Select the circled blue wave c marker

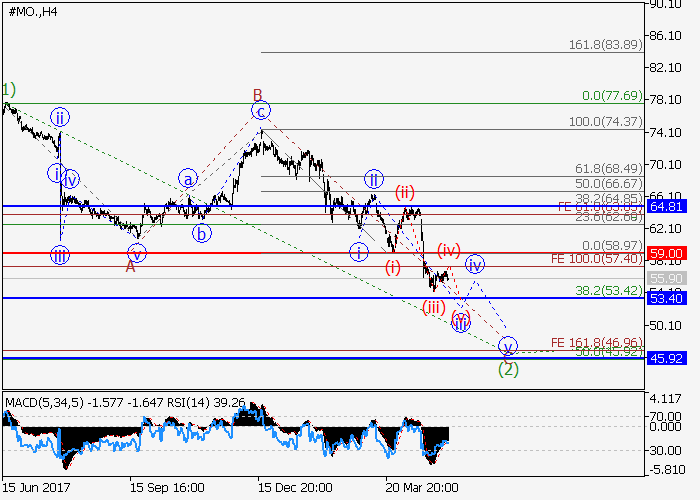(260, 110)
